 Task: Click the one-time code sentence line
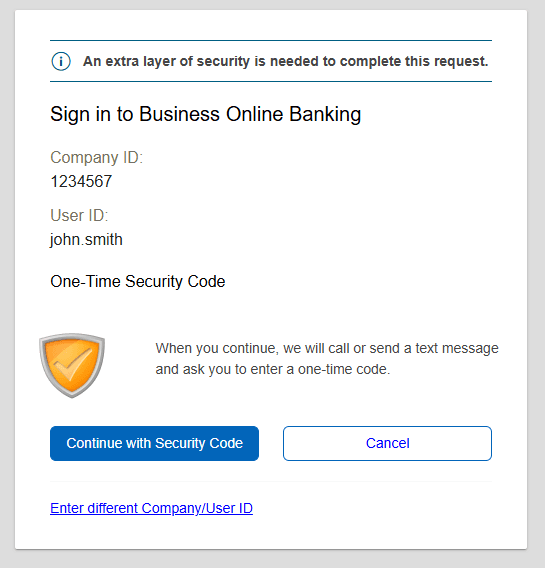[273, 369]
